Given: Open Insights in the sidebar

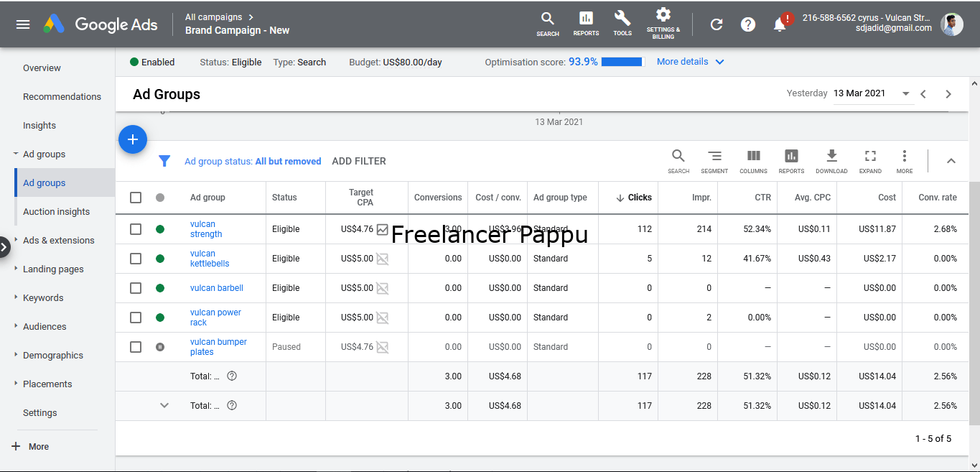Looking at the screenshot, I should [x=39, y=126].
